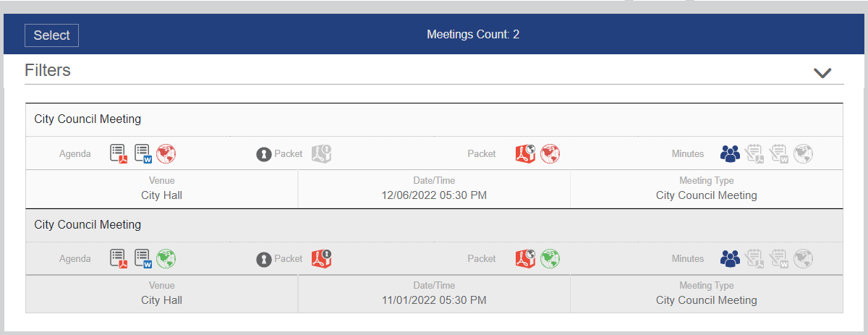Screen dimensions: 868x335
Task: Open red Agenda web globe for December meeting
Action: coord(166,153)
